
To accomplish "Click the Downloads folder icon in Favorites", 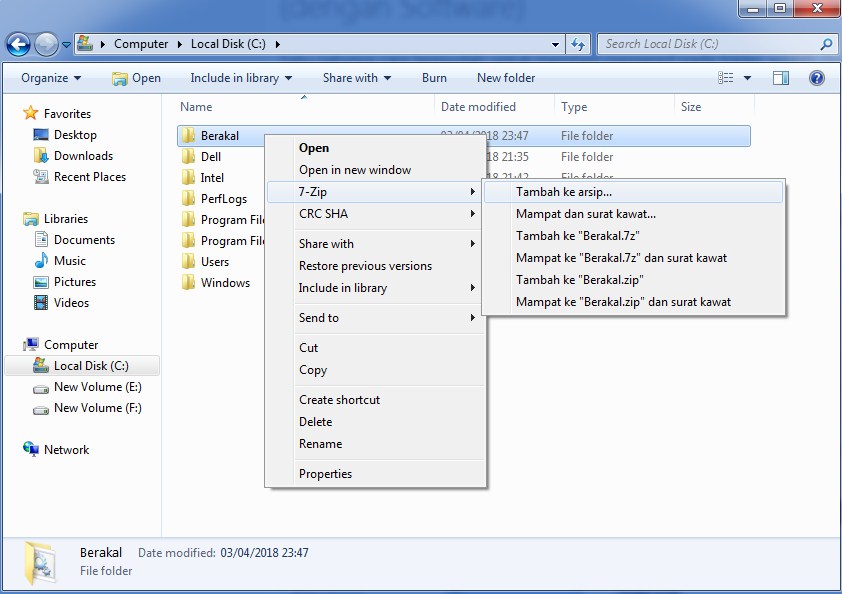I will click(41, 156).
